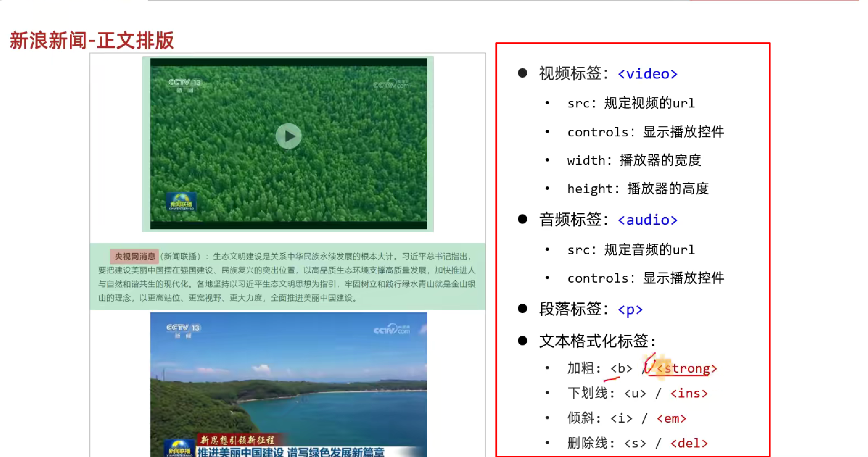Click the blue <video> tag text

[x=647, y=74]
